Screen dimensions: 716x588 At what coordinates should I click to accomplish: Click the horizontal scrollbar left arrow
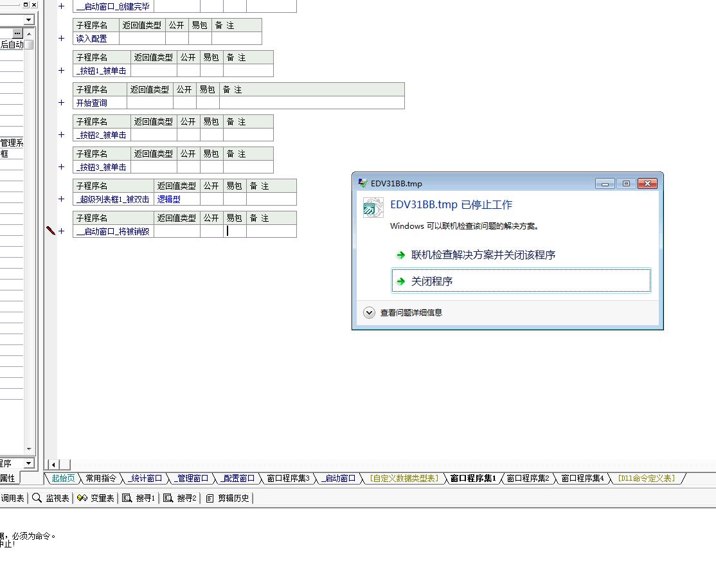54,465
